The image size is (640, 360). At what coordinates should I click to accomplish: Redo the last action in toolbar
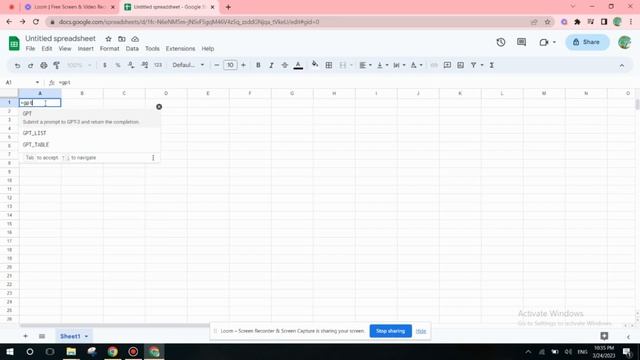point(30,65)
